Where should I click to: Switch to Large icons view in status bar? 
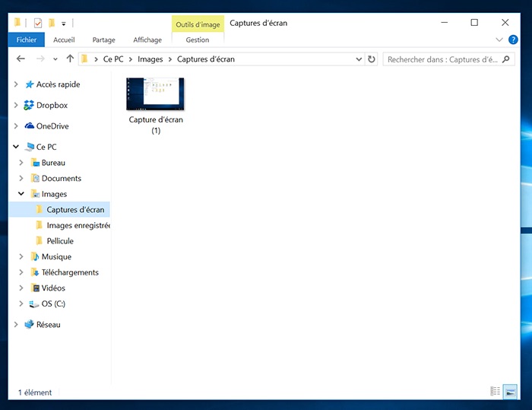[x=510, y=391]
